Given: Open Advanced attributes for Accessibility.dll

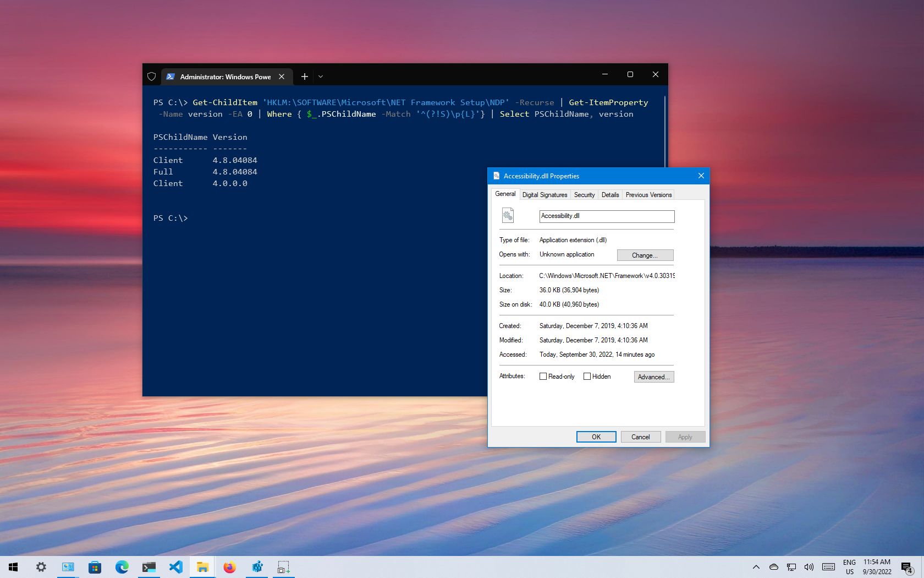Looking at the screenshot, I should (x=653, y=377).
